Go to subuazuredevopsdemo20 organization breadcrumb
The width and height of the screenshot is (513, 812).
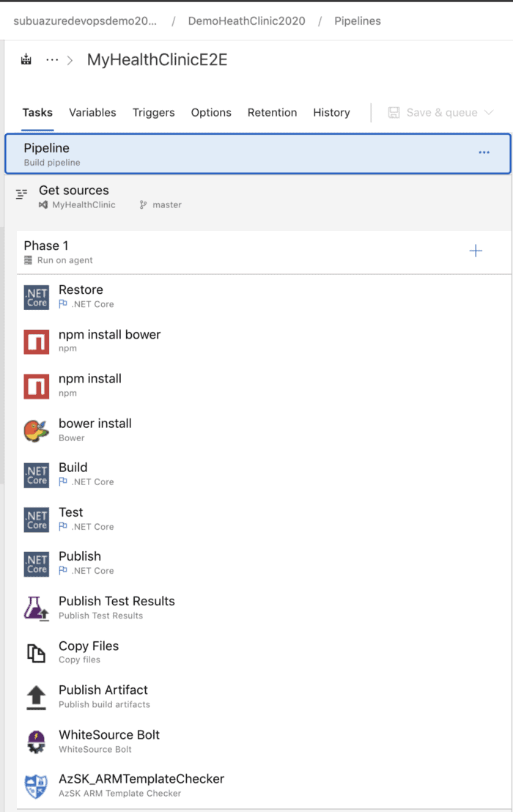[85, 21]
